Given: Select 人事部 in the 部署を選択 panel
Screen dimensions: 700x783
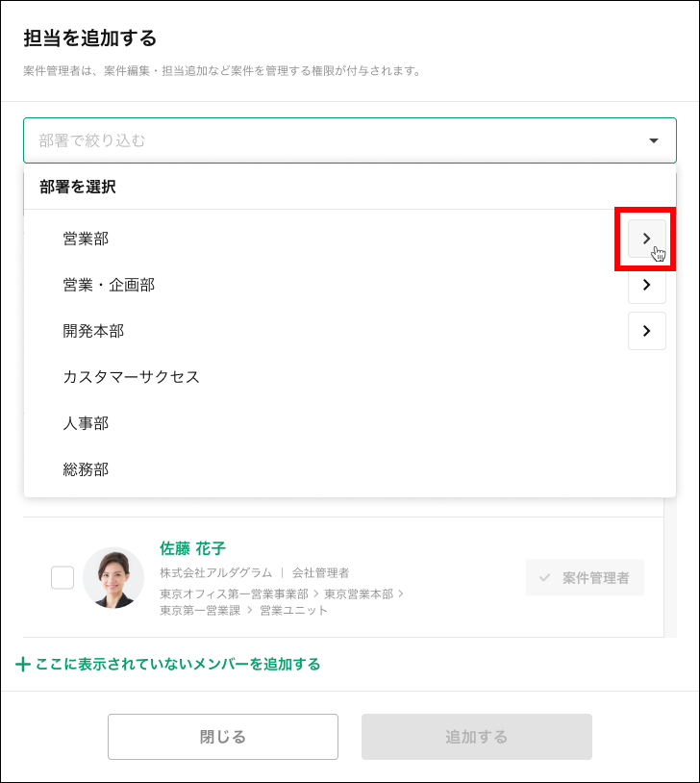Looking at the screenshot, I should 86,423.
